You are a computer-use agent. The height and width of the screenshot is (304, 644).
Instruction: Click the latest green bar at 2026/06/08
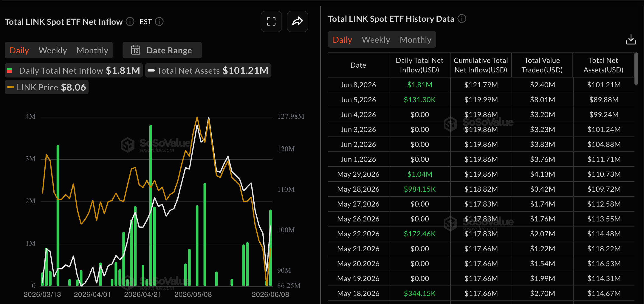tap(270, 248)
